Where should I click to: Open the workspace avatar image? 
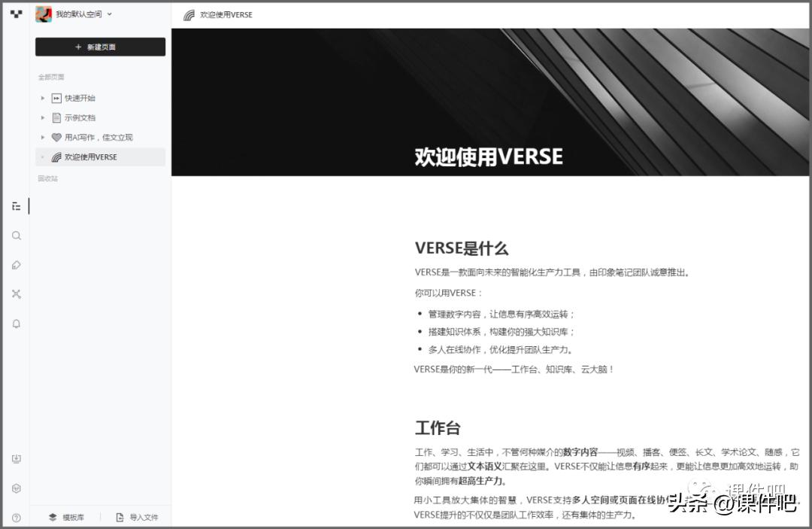pos(44,14)
